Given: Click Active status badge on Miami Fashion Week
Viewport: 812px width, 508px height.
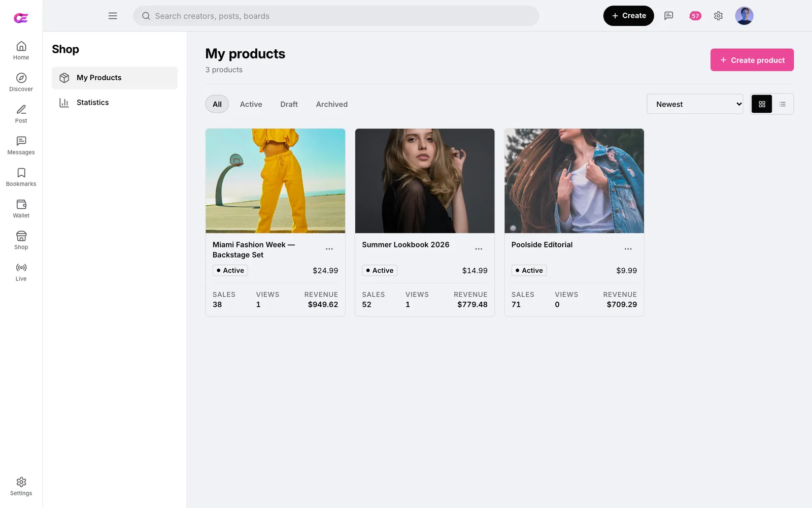Looking at the screenshot, I should click(x=230, y=271).
